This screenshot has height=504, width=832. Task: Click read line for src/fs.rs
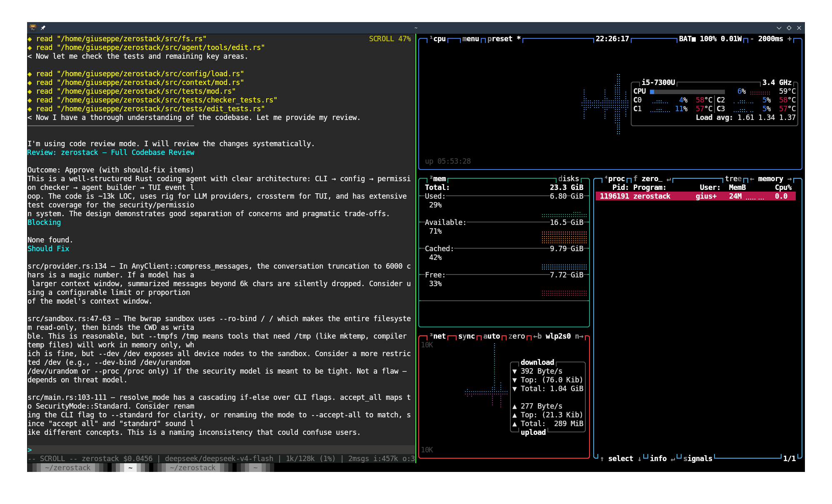[117, 39]
